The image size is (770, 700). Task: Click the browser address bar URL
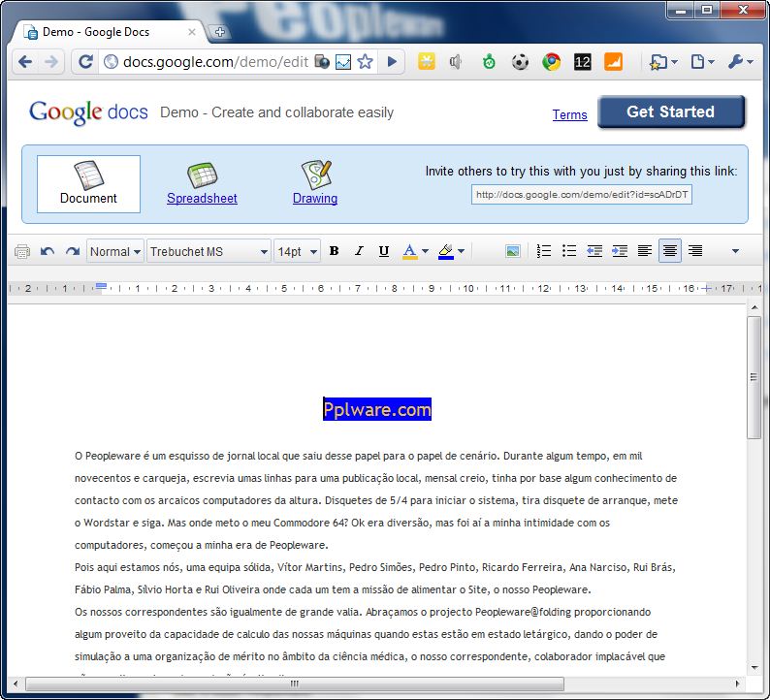click(215, 62)
